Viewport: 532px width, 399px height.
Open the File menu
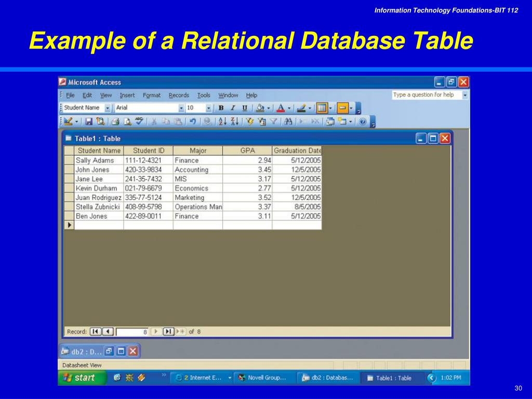pos(70,96)
